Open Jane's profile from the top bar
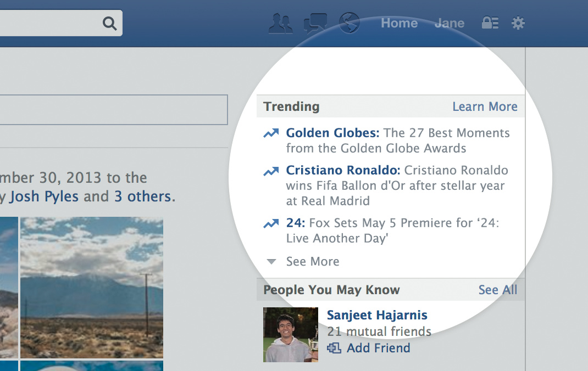This screenshot has height=371, width=588. click(x=449, y=23)
